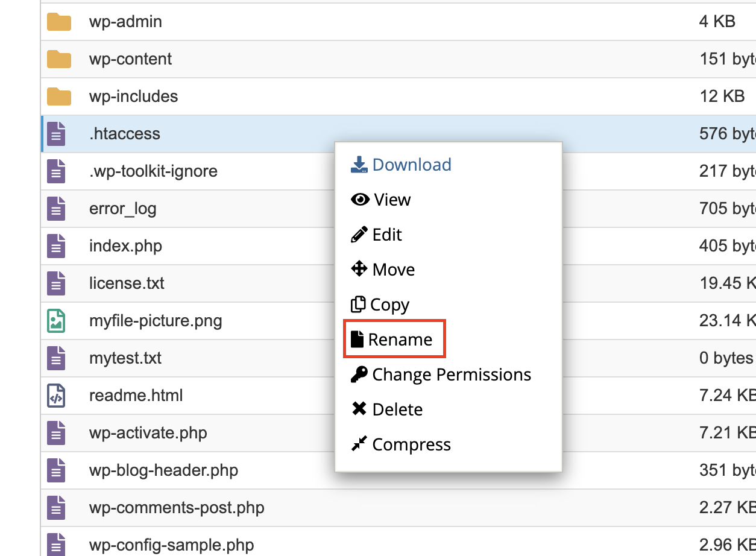Choose Rename in the context menu
The width and height of the screenshot is (756, 556).
[393, 340]
